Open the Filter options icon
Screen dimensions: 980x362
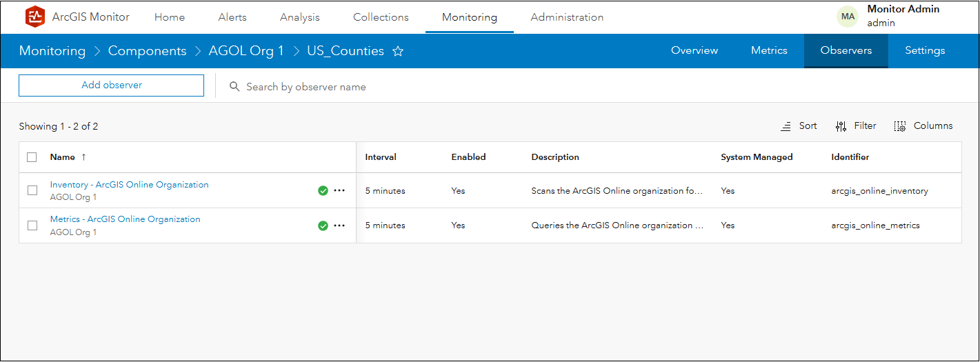click(841, 126)
